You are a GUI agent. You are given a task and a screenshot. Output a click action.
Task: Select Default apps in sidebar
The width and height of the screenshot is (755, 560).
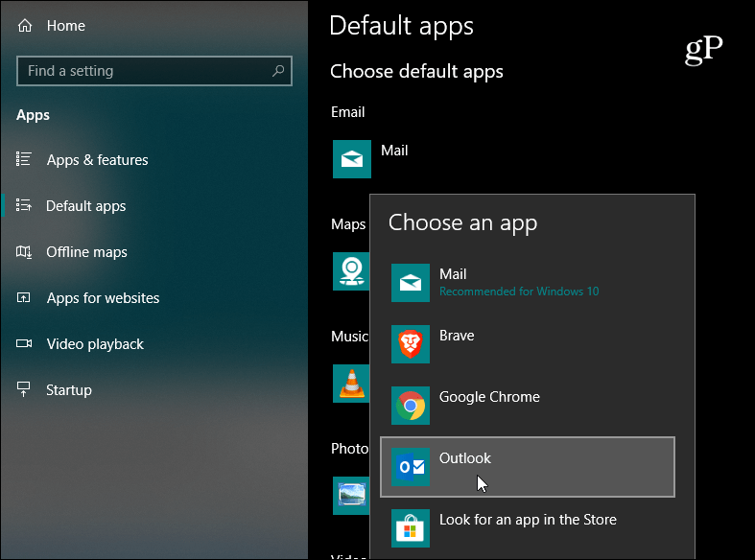click(85, 206)
